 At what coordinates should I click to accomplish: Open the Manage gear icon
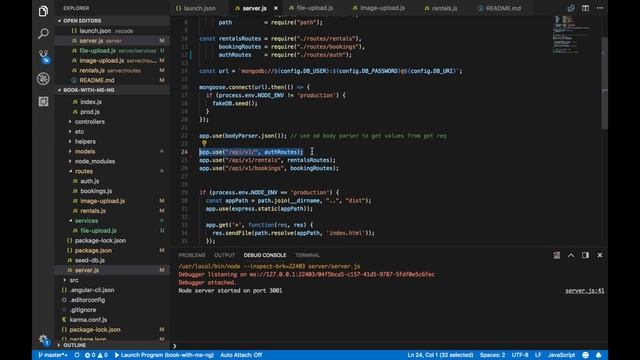43,339
